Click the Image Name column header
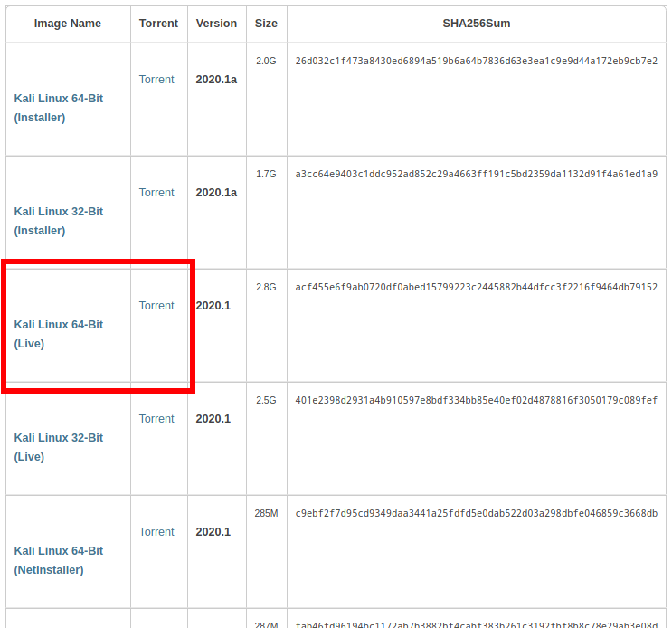Image resolution: width=672 pixels, height=628 pixels. pos(68,24)
